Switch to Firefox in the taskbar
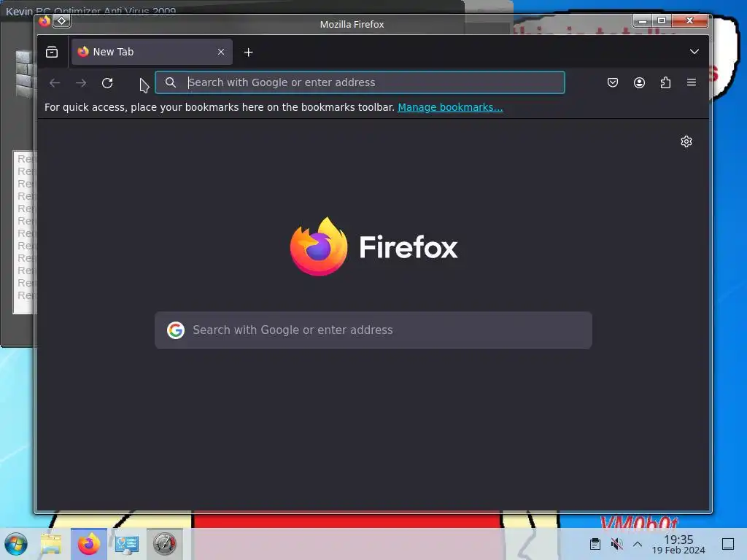Image resolution: width=747 pixels, height=560 pixels. click(x=88, y=544)
